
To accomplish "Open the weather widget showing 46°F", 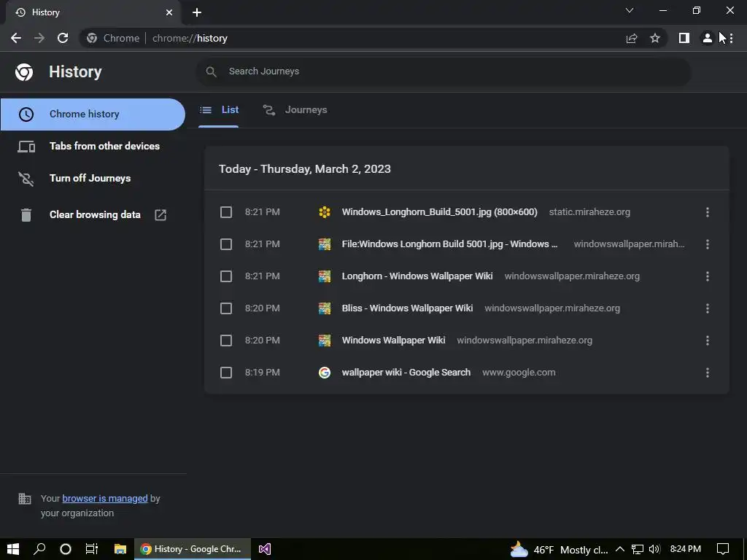I will click(559, 550).
